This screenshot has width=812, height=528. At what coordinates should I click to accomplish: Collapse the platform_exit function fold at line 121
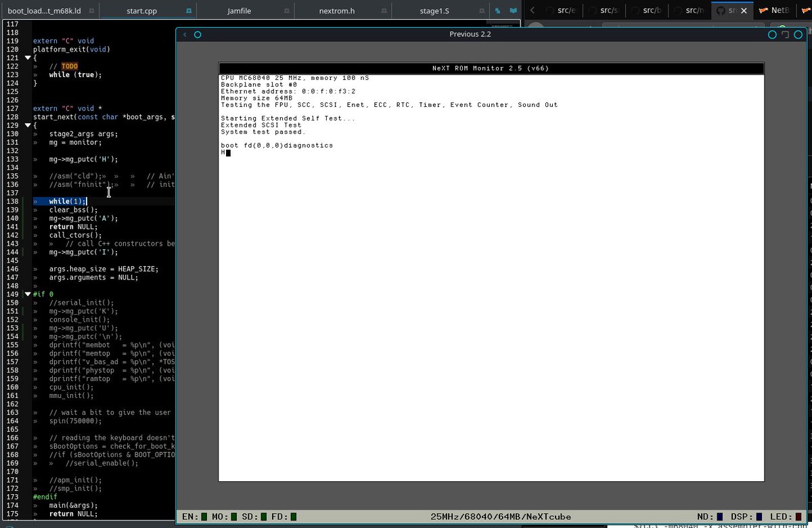coord(27,58)
